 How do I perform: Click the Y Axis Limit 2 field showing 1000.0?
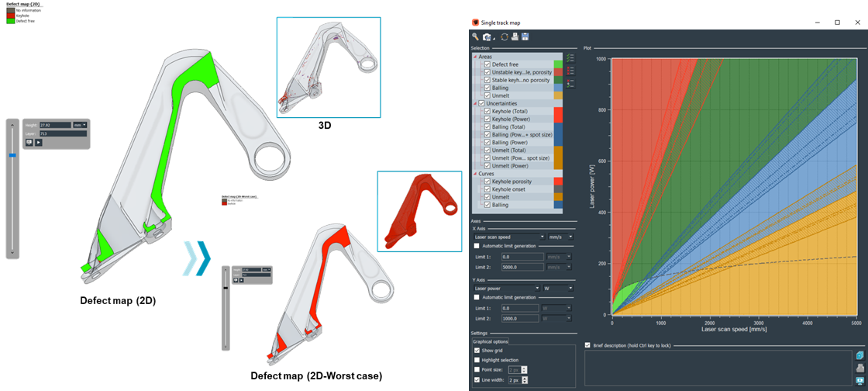519,318
